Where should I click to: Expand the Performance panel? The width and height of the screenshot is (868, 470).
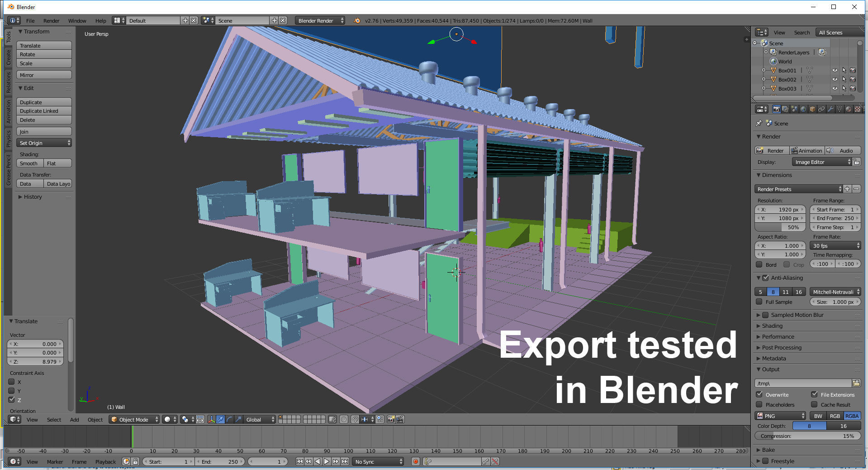(778, 336)
